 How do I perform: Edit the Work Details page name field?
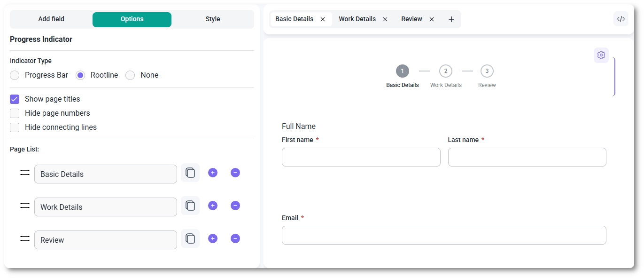coord(106,207)
